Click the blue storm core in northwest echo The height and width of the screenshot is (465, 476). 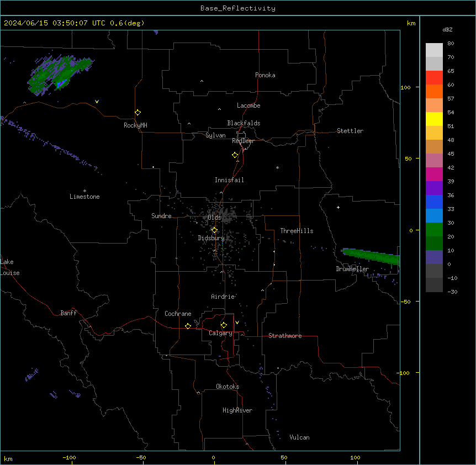pos(61,84)
